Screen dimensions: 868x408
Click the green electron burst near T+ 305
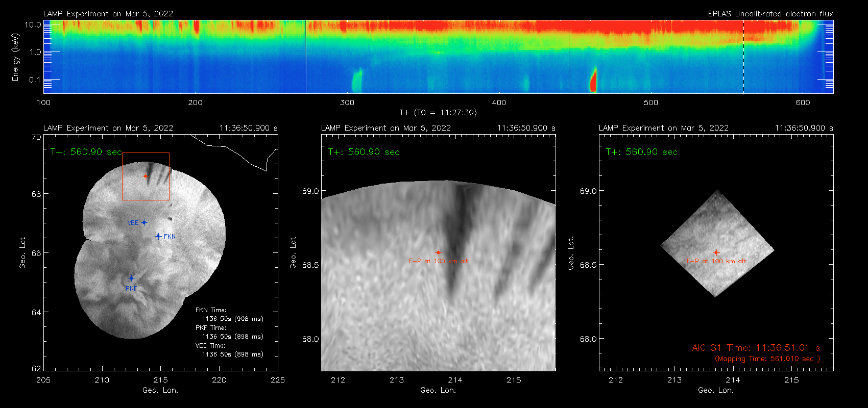tap(356, 81)
